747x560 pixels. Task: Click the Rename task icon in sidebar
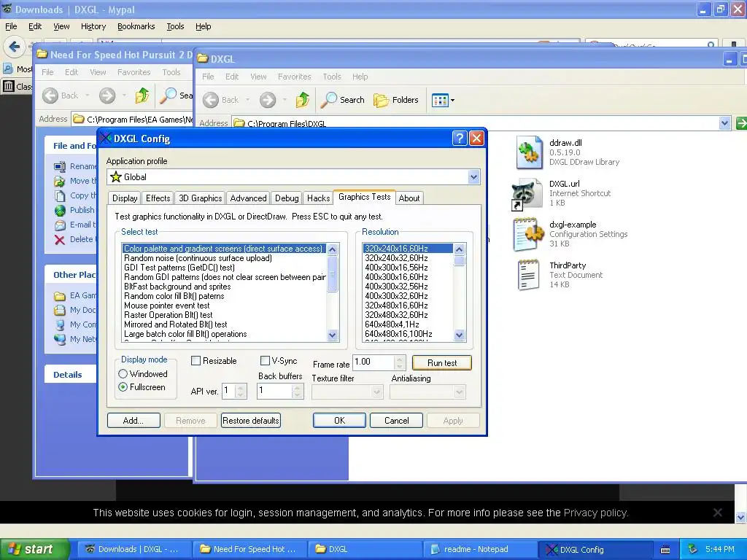click(x=60, y=166)
